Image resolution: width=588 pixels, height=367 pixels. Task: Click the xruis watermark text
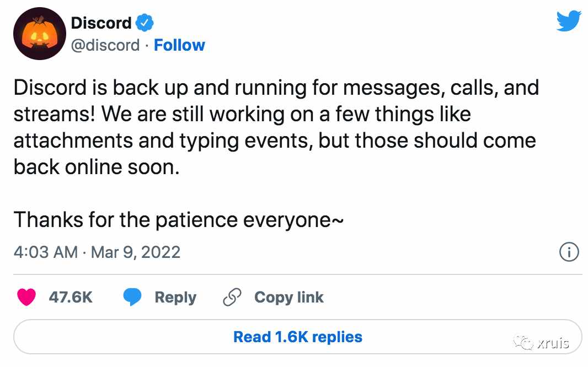pos(553,343)
